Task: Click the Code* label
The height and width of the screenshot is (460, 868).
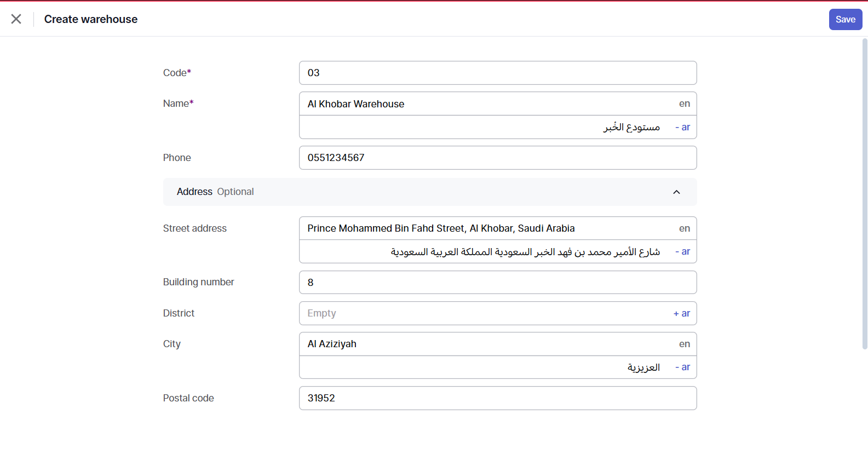Action: (177, 73)
